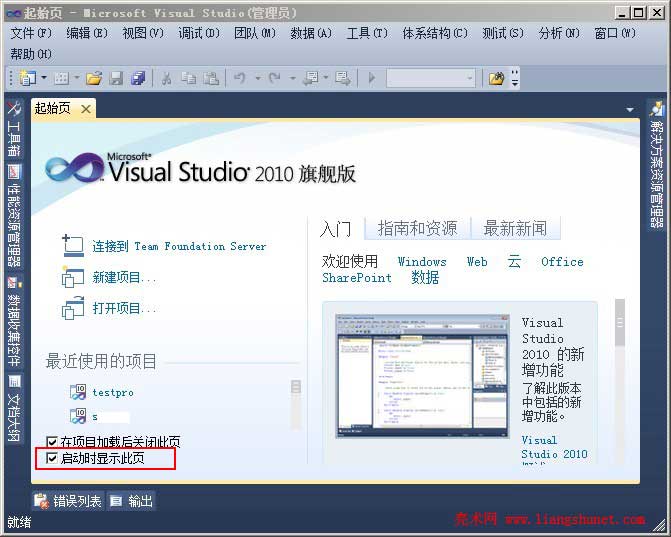Open the Navigate Backward dropdown arrow

[x=326, y=78]
